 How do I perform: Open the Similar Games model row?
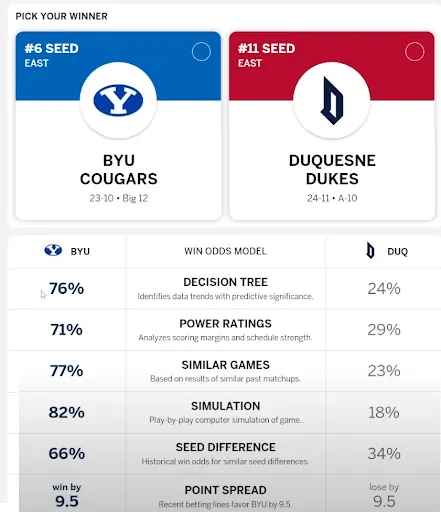pyautogui.click(x=224, y=371)
